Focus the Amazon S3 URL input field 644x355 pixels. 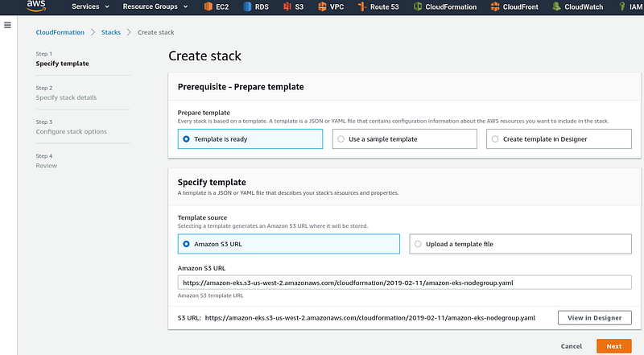405,283
